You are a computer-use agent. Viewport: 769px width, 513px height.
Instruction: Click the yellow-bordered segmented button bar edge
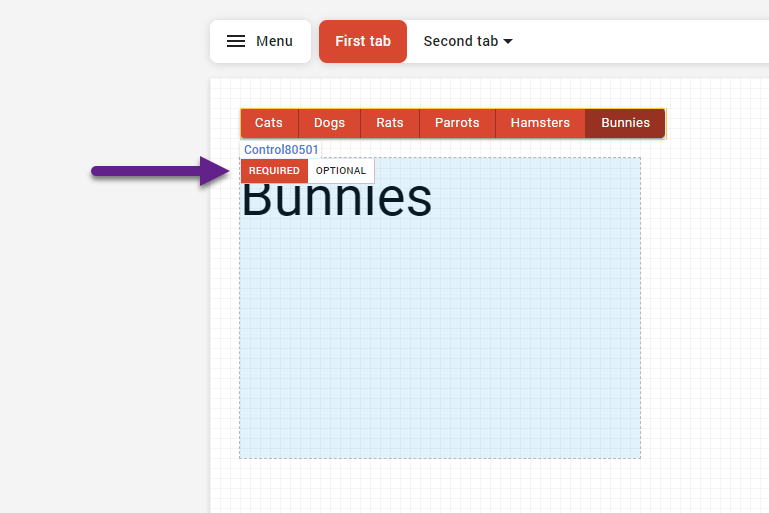(666, 123)
